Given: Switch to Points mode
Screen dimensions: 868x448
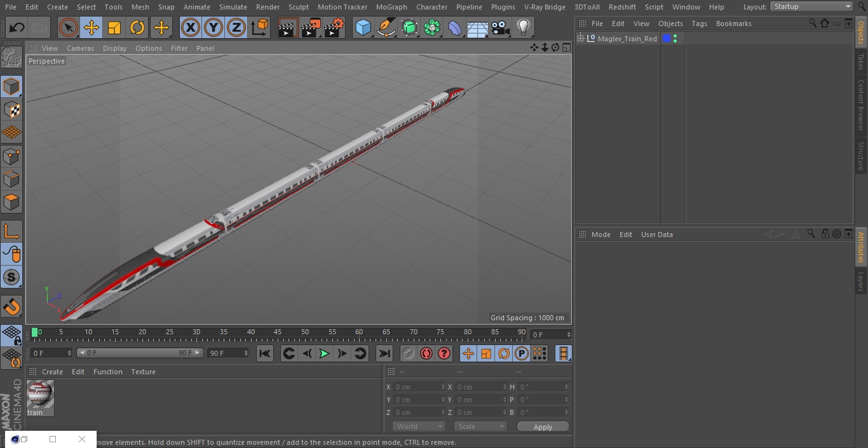Looking at the screenshot, I should [x=11, y=156].
